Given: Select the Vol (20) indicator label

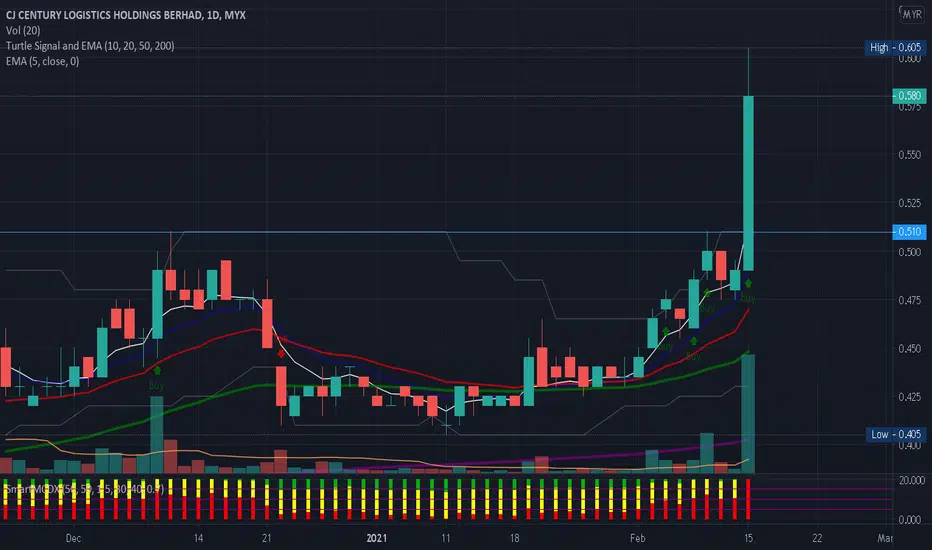Looking at the screenshot, I should [x=23, y=30].
